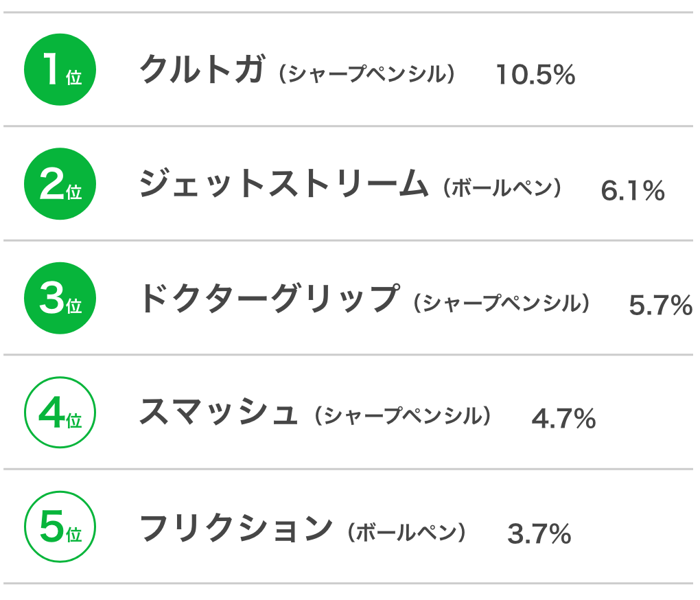Click the outlined 4位 rank badge
This screenshot has height=600, width=700.
coord(60,413)
